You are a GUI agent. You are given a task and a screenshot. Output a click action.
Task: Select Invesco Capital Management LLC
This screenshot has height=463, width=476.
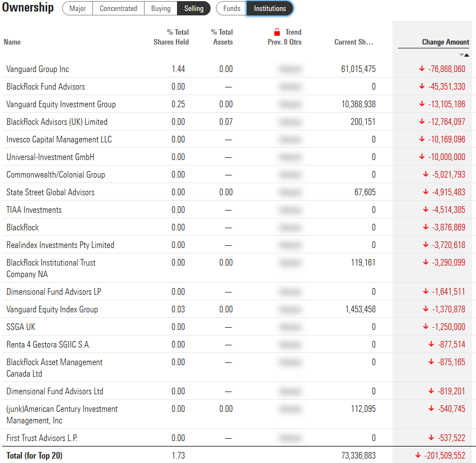59,139
